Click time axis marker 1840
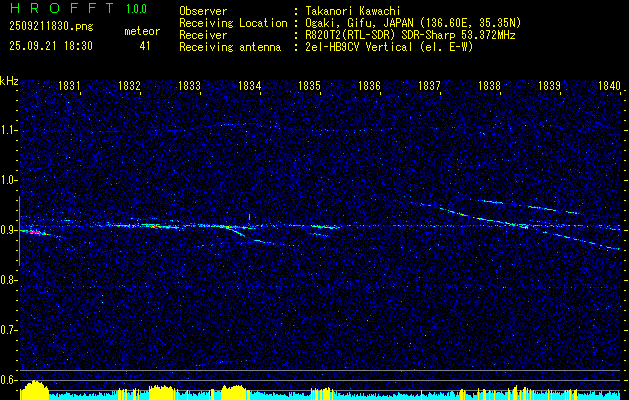Screen dimensions: 629x400 point(609,86)
